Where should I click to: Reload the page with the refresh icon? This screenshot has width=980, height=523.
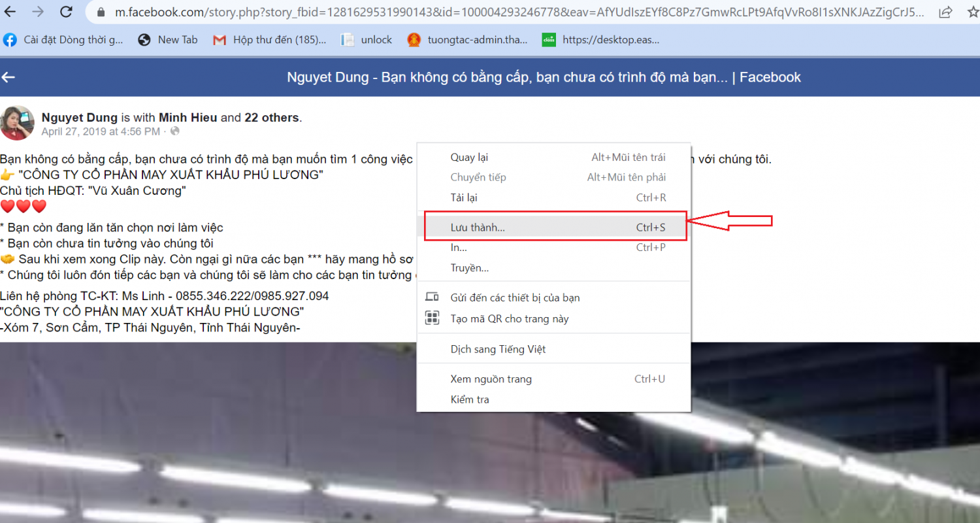pyautogui.click(x=66, y=12)
